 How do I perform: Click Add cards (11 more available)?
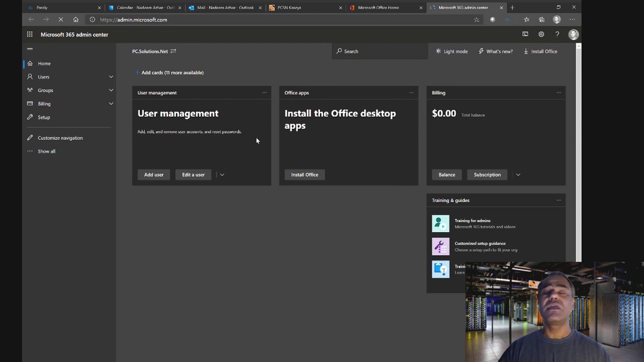(169, 72)
